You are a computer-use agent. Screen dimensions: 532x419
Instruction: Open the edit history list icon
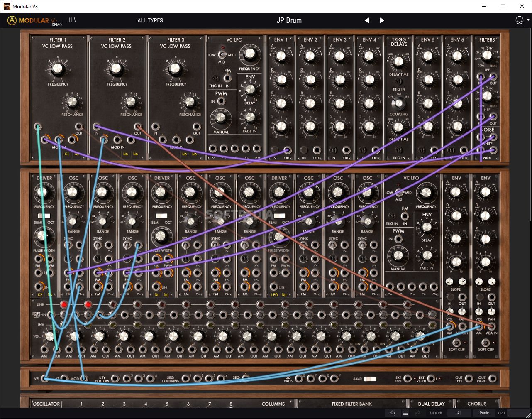406,413
